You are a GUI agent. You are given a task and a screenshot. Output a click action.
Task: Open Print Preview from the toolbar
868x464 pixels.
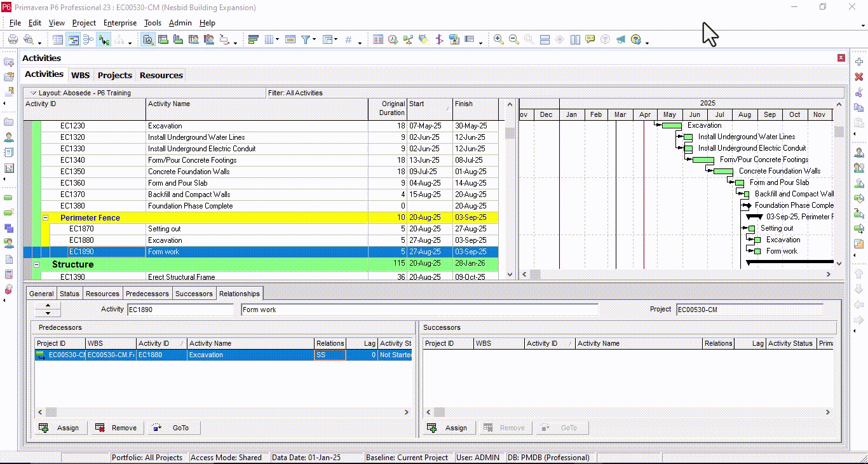tap(28, 39)
